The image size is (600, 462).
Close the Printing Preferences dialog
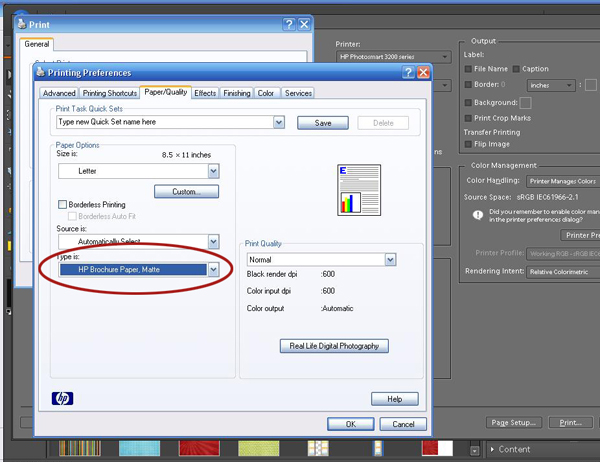coord(423,72)
